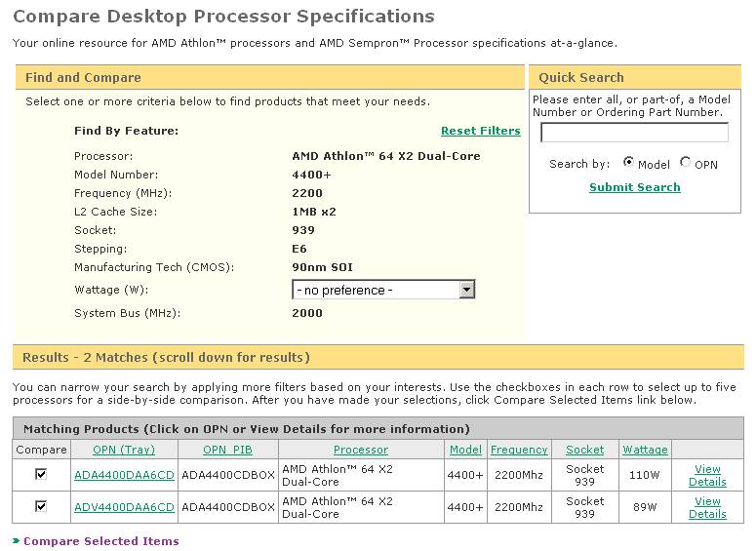This screenshot has height=551, width=756.
Task: Click ADA4400CDBOX in the 110W row
Action: [228, 475]
